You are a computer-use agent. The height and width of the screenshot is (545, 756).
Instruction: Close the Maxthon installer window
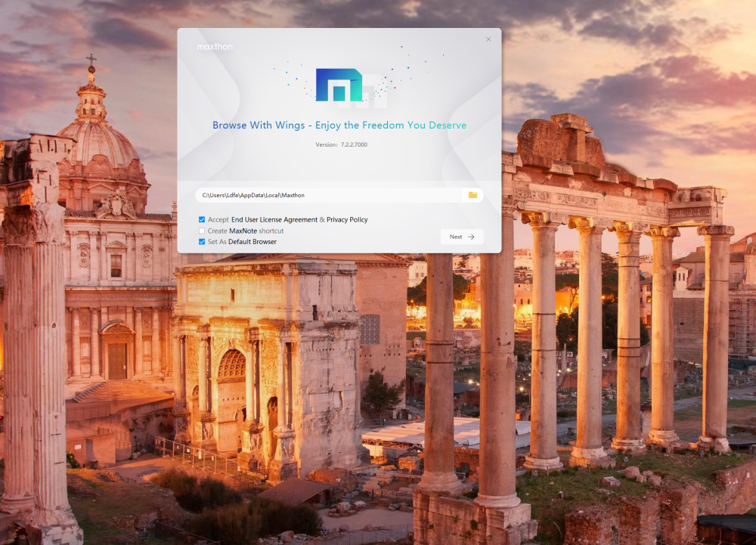(488, 39)
